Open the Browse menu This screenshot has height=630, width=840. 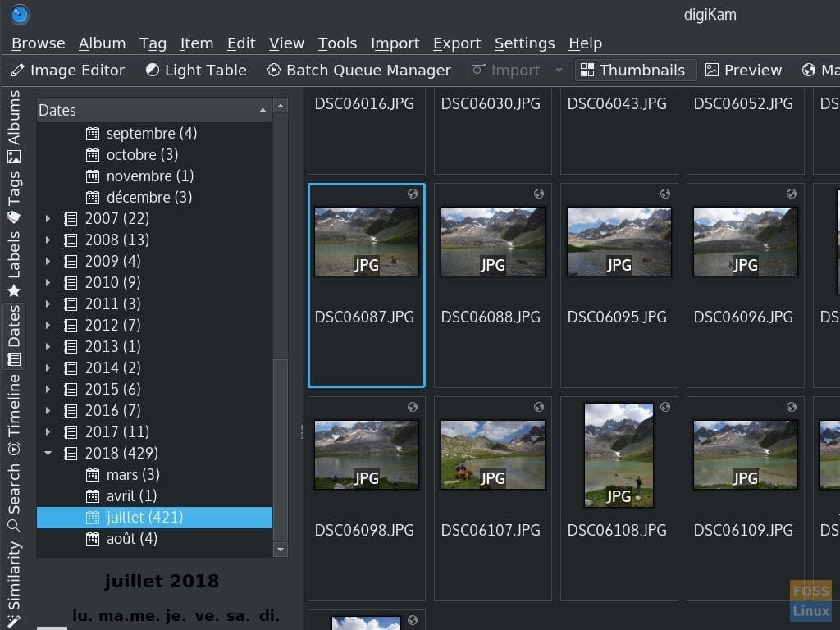pyautogui.click(x=39, y=43)
